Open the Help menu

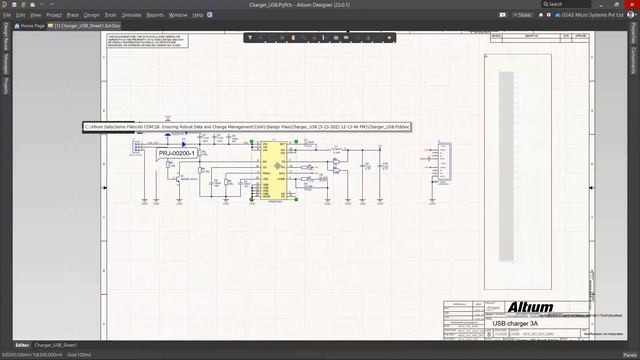click(198, 15)
